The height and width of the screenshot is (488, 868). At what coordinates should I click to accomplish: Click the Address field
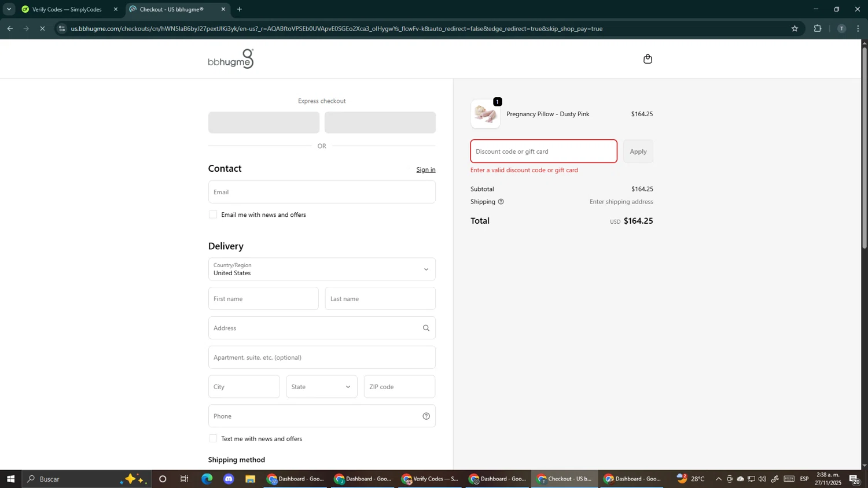tap(322, 328)
